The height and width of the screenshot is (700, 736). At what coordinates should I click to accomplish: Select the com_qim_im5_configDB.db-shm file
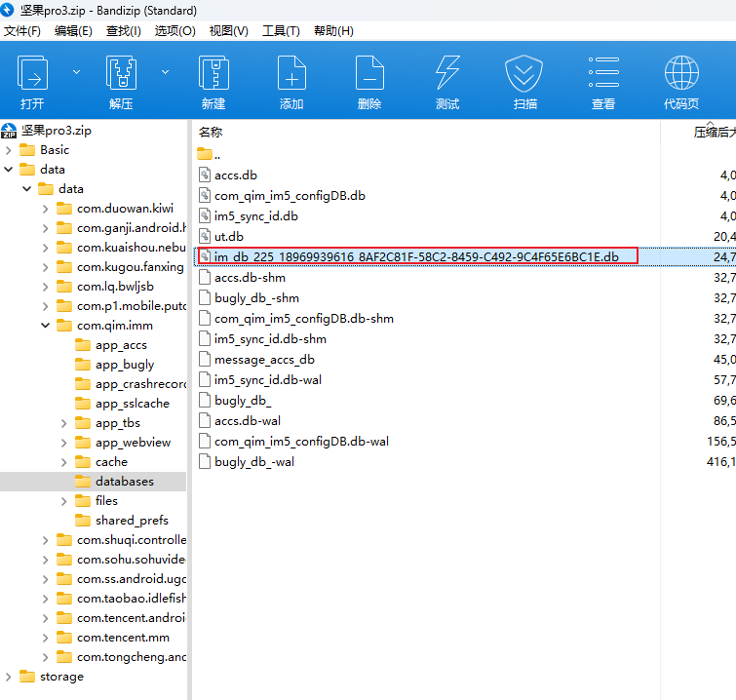click(304, 319)
